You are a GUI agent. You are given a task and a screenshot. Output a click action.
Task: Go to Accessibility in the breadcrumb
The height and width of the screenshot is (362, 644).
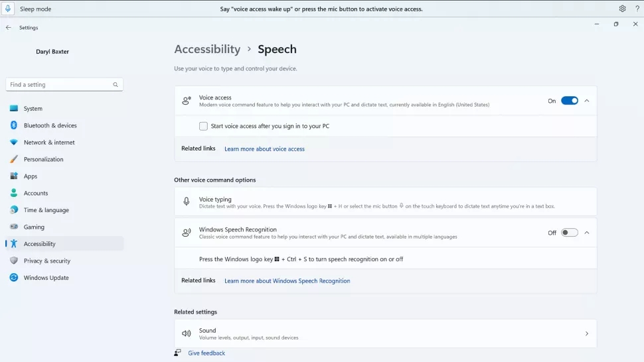pyautogui.click(x=207, y=49)
